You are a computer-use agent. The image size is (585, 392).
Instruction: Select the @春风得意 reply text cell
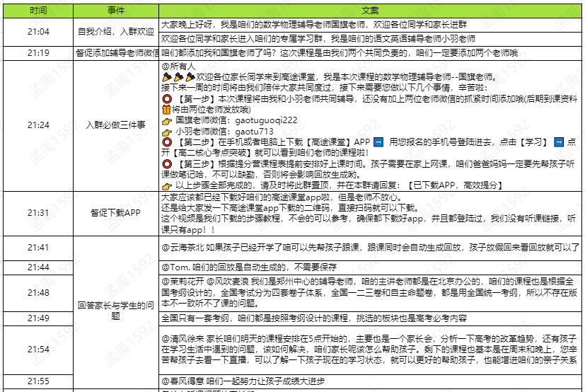click(x=369, y=381)
